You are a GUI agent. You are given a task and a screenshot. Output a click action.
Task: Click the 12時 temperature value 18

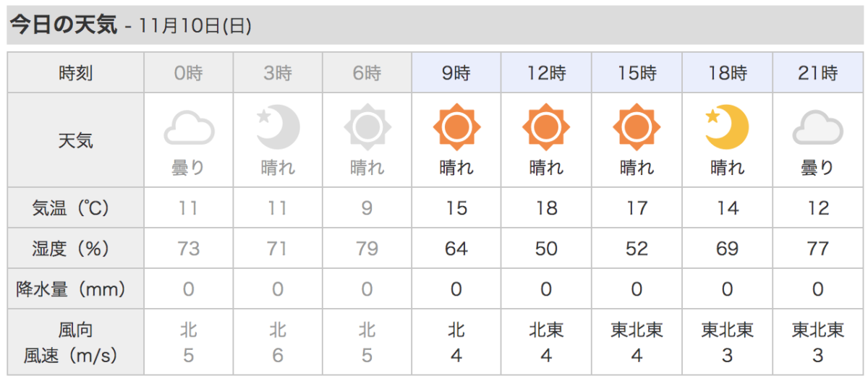click(x=546, y=208)
